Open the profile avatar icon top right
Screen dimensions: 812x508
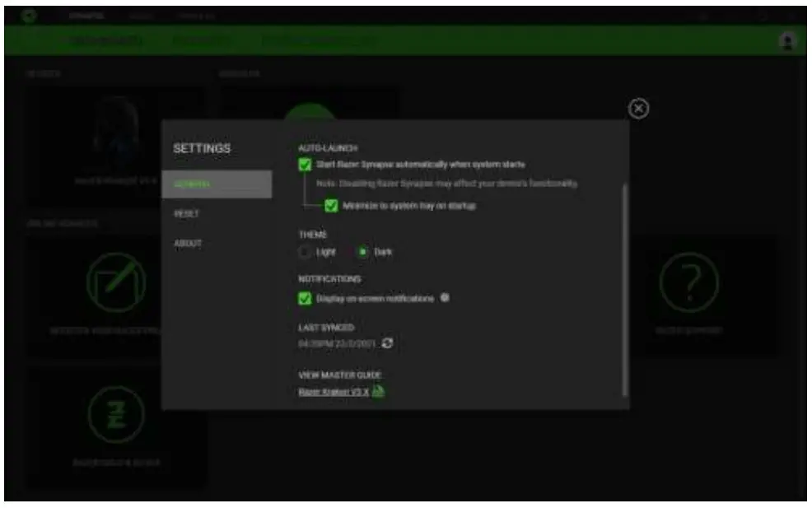788,38
